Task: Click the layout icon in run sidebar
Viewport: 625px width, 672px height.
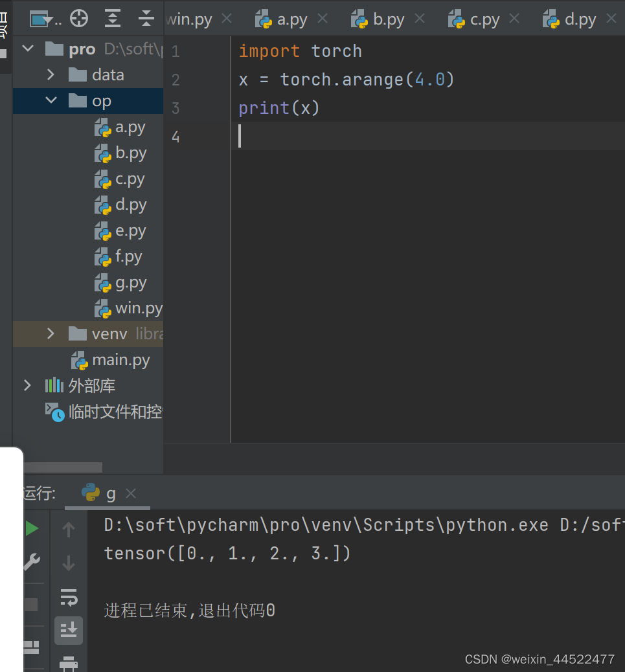Action: click(x=31, y=647)
